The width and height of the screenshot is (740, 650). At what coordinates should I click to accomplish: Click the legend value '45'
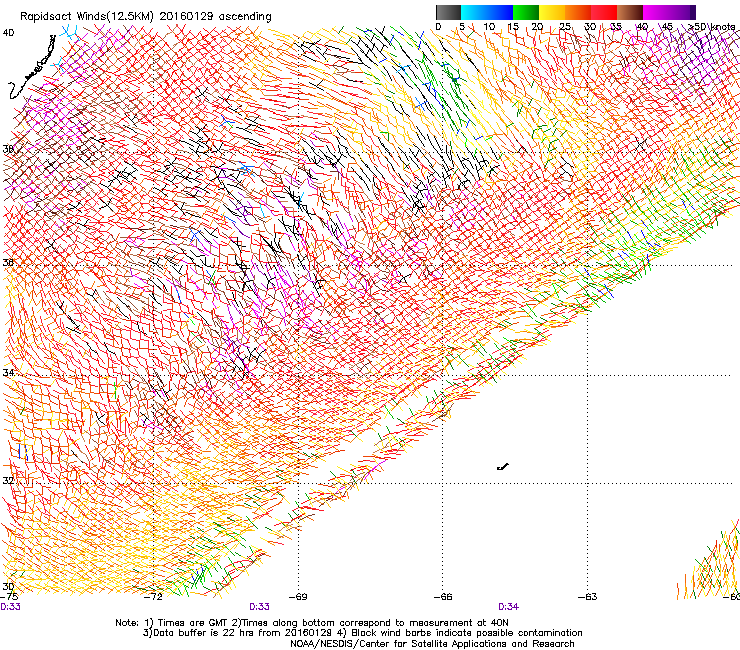(x=667, y=26)
